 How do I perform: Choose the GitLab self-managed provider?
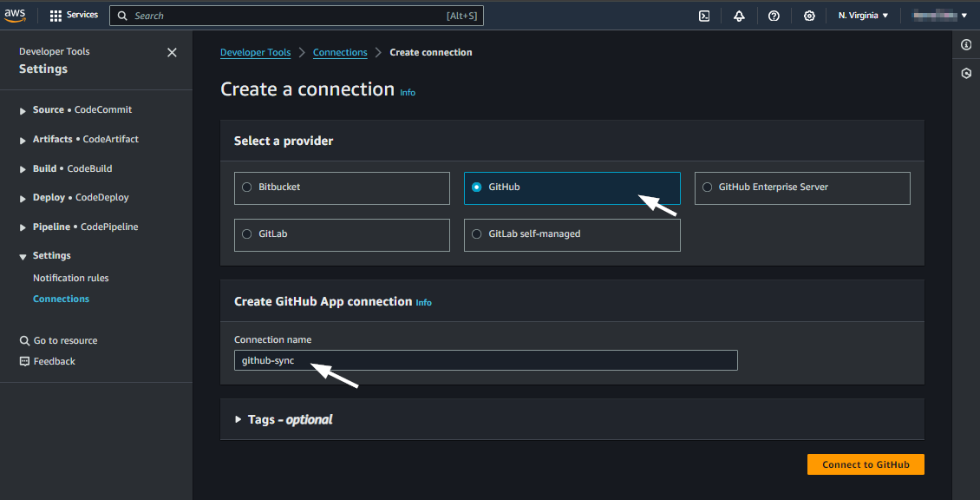point(477,234)
